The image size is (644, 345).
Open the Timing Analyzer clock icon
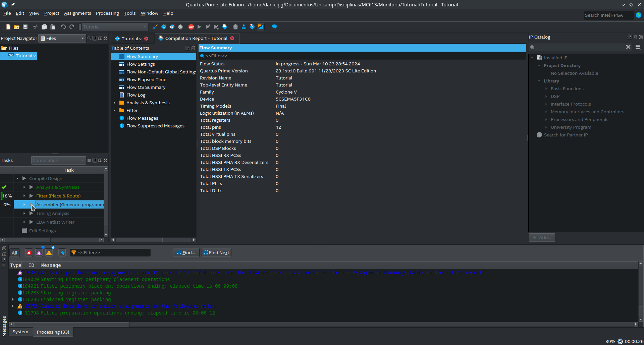tap(235, 27)
